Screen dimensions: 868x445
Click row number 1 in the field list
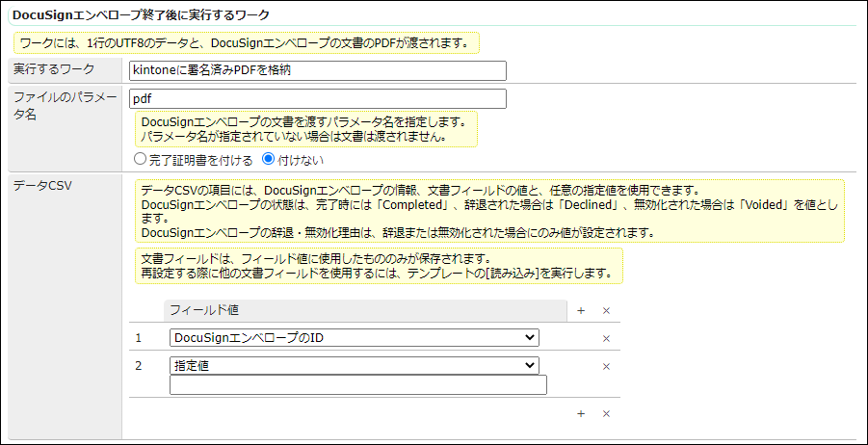click(139, 338)
